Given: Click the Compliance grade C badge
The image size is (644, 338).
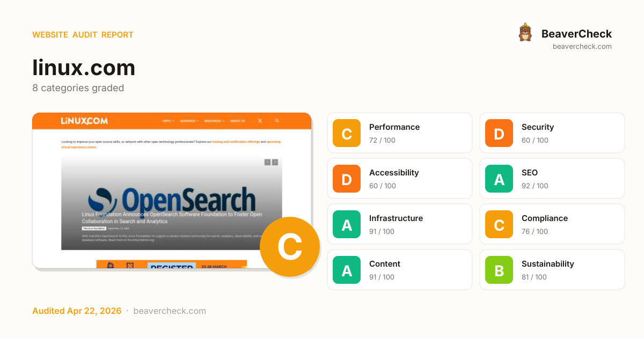Looking at the screenshot, I should (499, 224).
